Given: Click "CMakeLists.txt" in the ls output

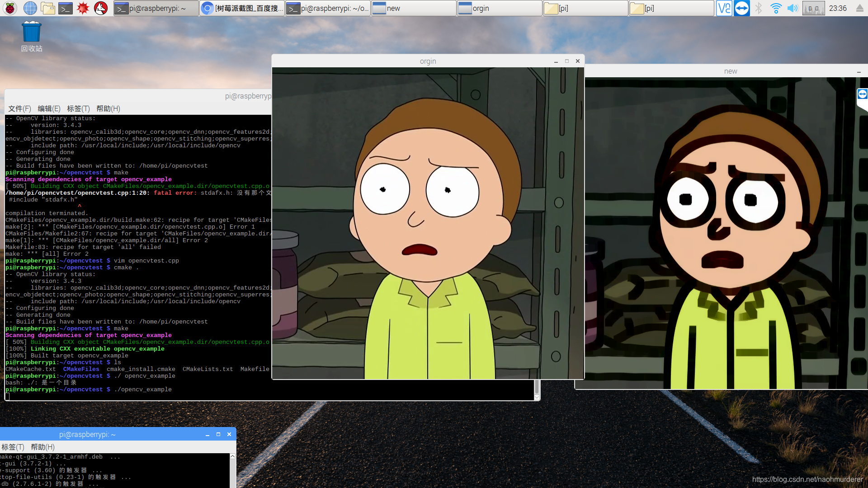Looking at the screenshot, I should 208,369.
